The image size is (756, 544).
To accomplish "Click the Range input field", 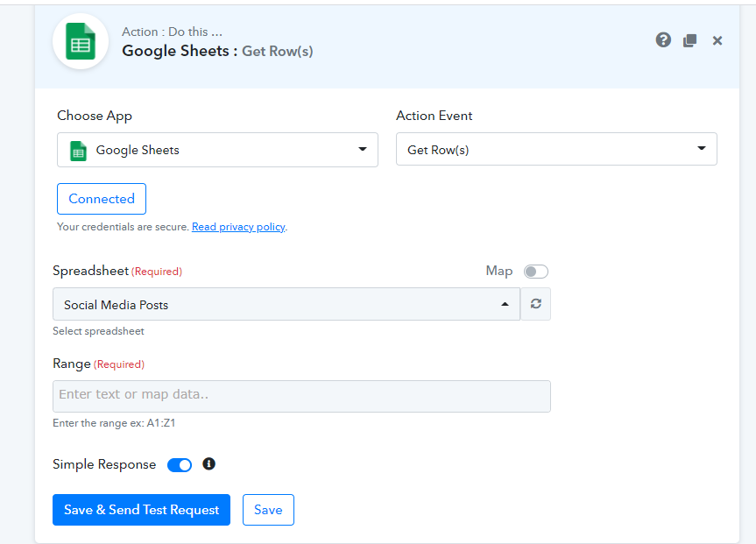I will pyautogui.click(x=301, y=397).
